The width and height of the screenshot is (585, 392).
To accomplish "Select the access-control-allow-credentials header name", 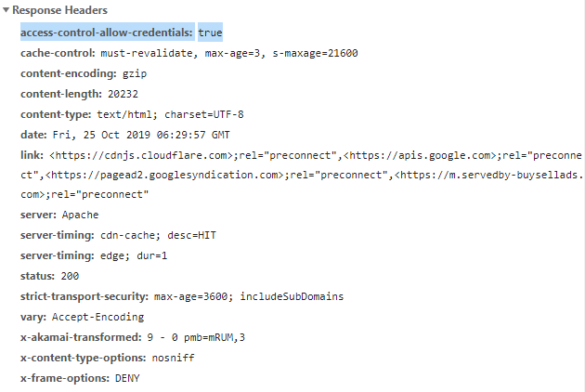I will point(107,33).
